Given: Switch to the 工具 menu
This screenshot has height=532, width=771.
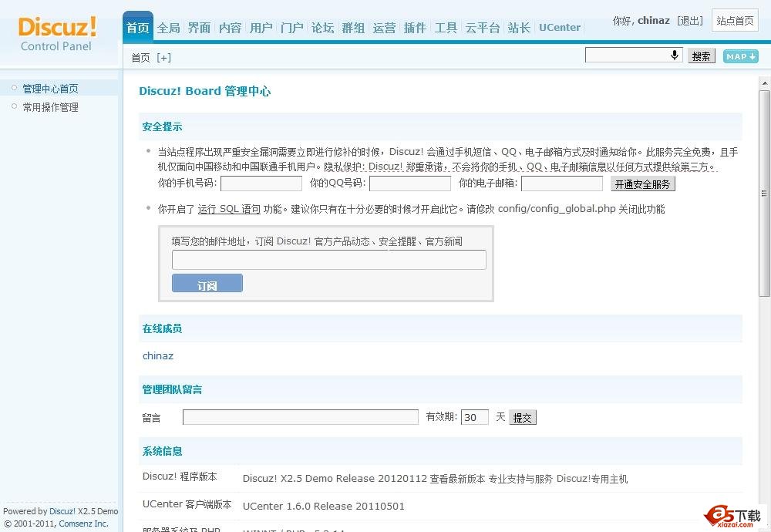Looking at the screenshot, I should (446, 28).
